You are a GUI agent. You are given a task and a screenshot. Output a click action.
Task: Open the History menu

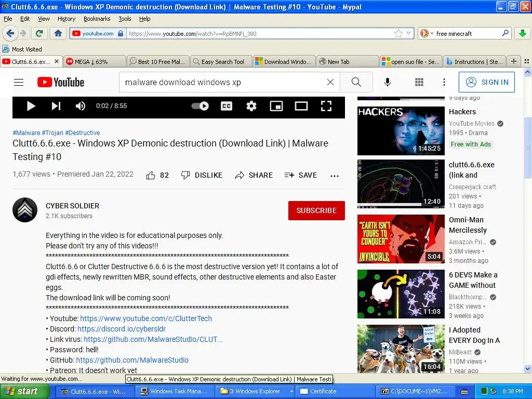point(66,19)
